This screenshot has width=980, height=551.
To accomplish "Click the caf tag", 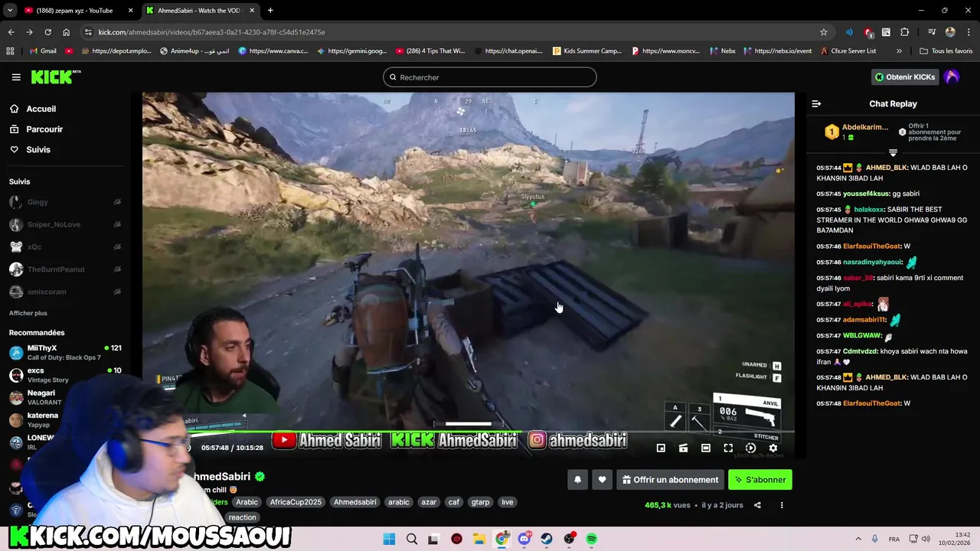I will pyautogui.click(x=454, y=502).
